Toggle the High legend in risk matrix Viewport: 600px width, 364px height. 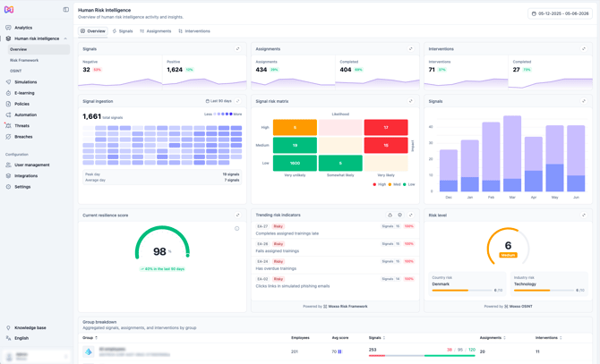379,184
